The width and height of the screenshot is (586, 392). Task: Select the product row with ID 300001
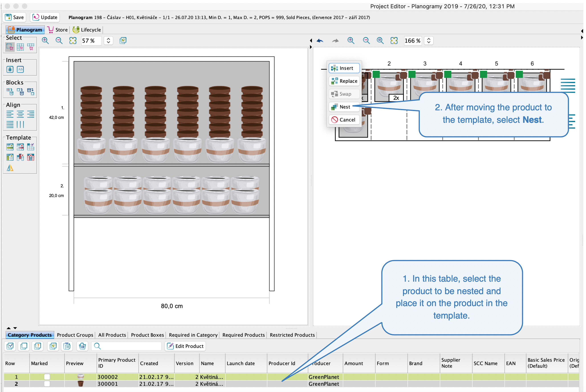(x=291, y=384)
